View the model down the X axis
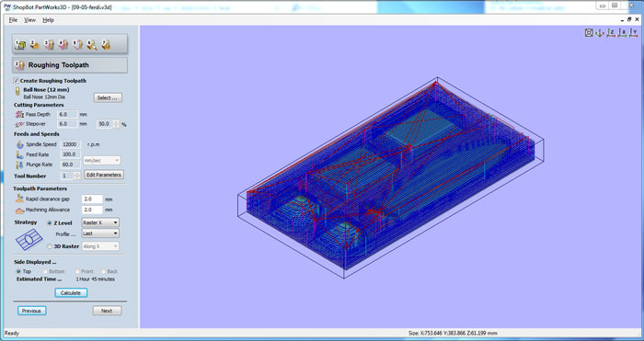Screen dimensions: 644x341 pos(622,33)
